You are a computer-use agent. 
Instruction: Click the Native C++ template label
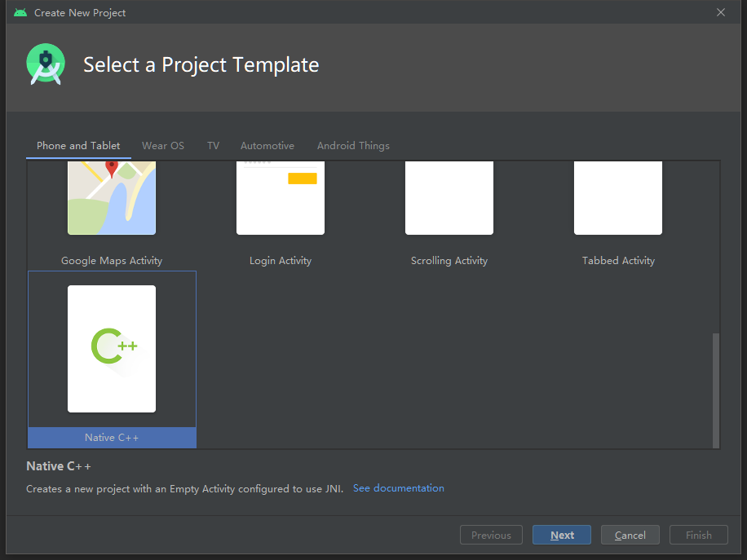tap(112, 438)
